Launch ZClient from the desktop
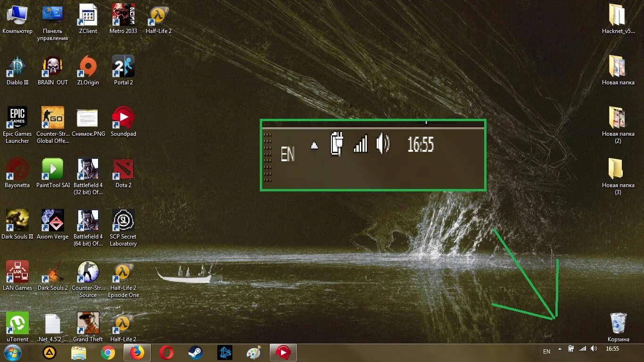Image resolution: width=644 pixels, height=362 pixels. [x=88, y=19]
